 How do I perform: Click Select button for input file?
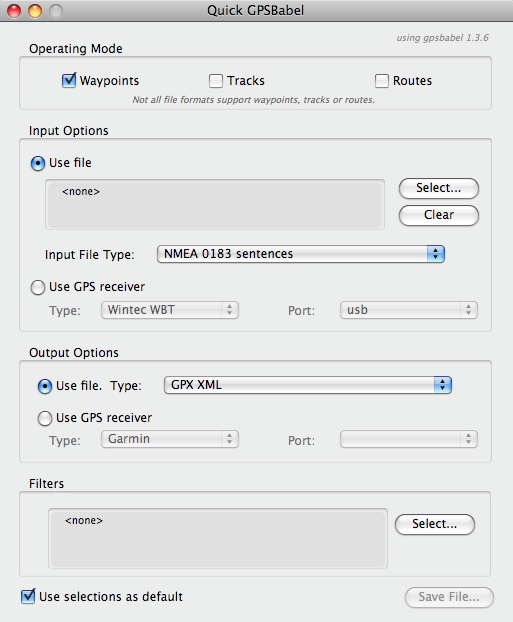pyautogui.click(x=439, y=188)
